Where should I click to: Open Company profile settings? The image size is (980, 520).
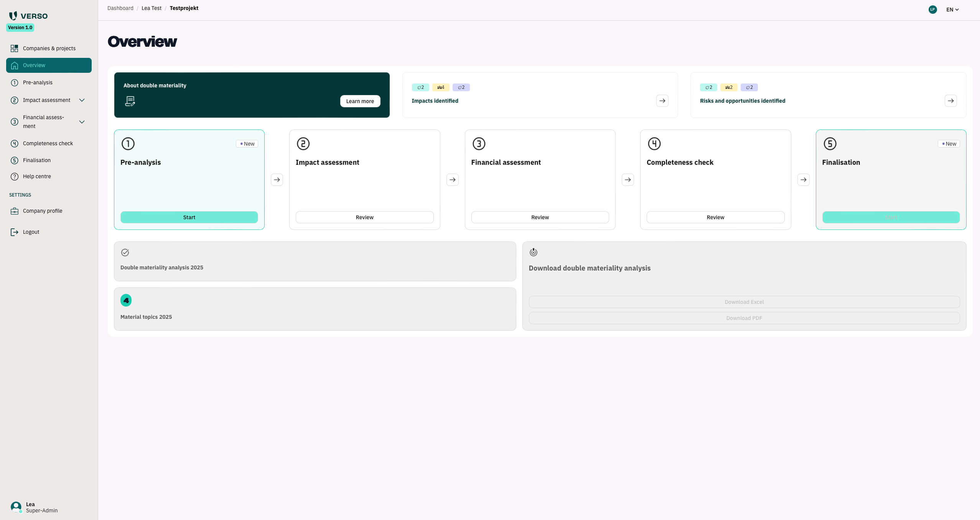(x=49, y=211)
